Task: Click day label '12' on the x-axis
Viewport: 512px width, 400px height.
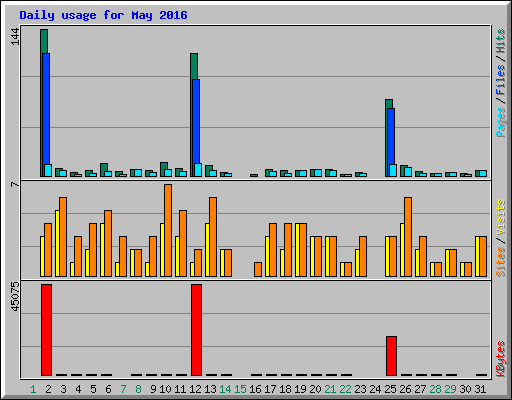Action: pyautogui.click(x=195, y=389)
